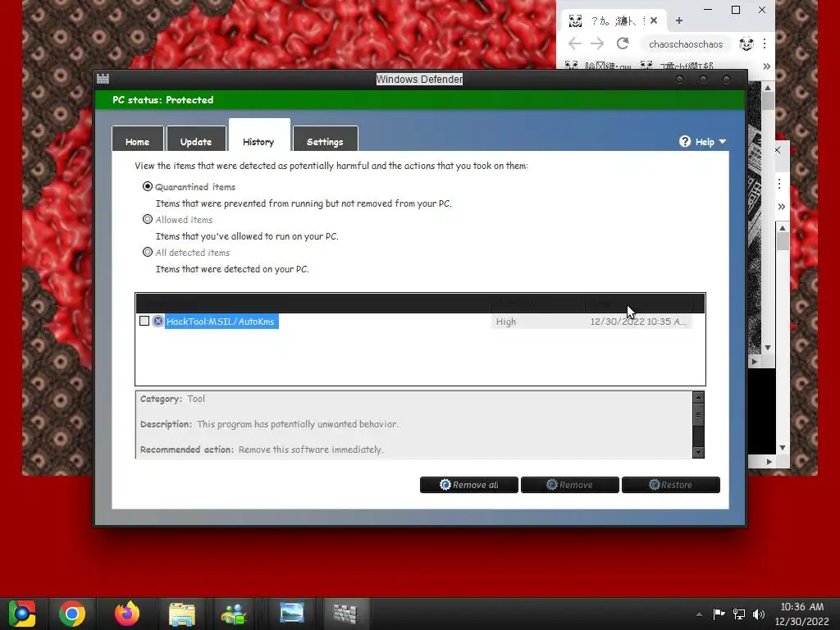Click the side panel double chevron in Chrome
The image size is (840, 630).
point(781,206)
